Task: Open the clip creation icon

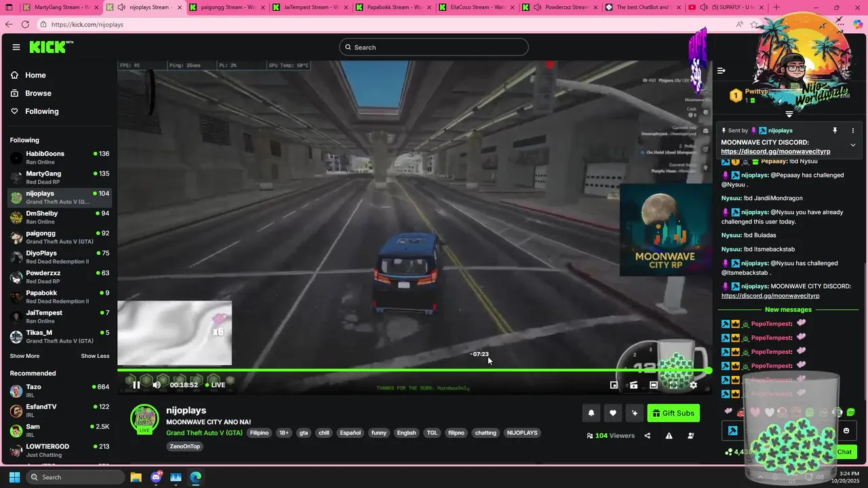Action: point(633,385)
